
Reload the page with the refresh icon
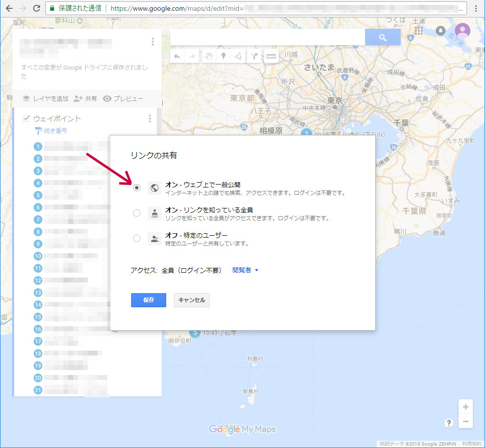pyautogui.click(x=37, y=8)
